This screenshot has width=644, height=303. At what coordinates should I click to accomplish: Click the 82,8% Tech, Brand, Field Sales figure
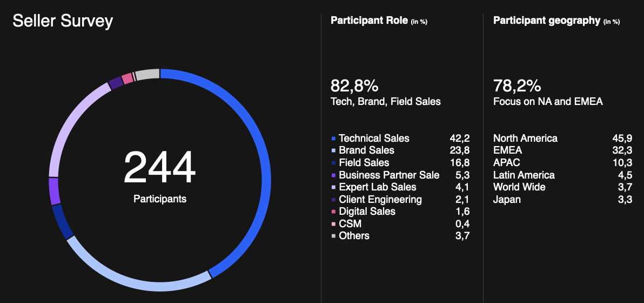(386, 93)
